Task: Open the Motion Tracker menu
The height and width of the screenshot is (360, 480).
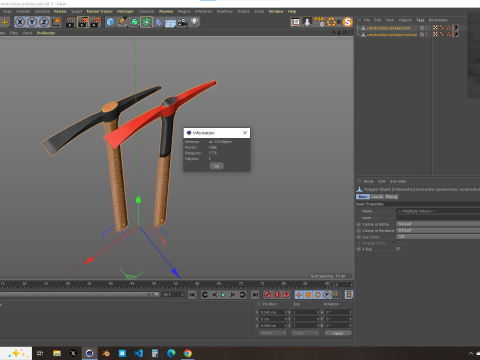Action: (x=100, y=11)
